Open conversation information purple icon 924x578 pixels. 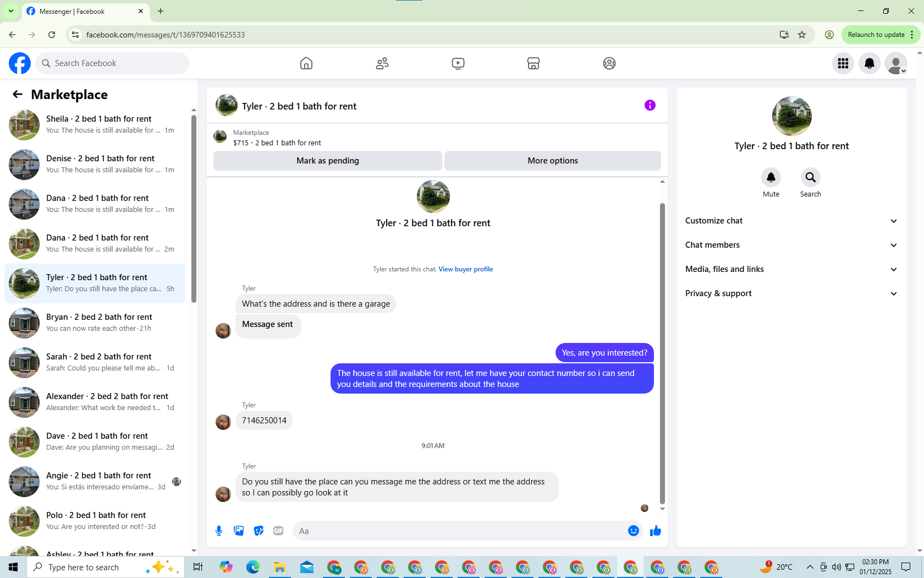pos(650,105)
